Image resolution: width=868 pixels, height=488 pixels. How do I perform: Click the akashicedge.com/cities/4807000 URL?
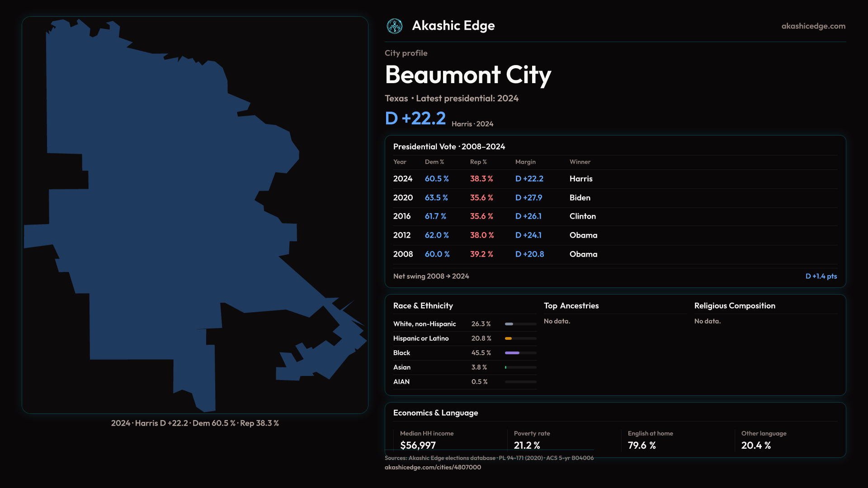click(433, 467)
